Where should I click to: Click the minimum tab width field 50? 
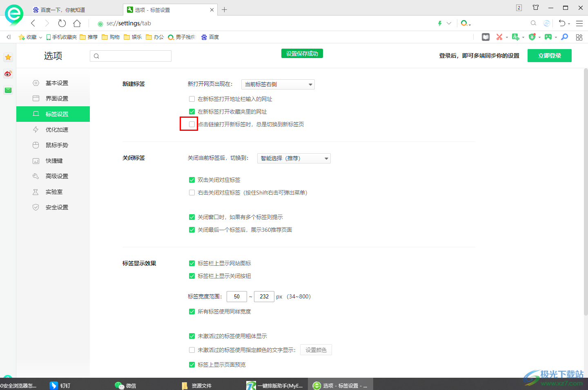(237, 296)
